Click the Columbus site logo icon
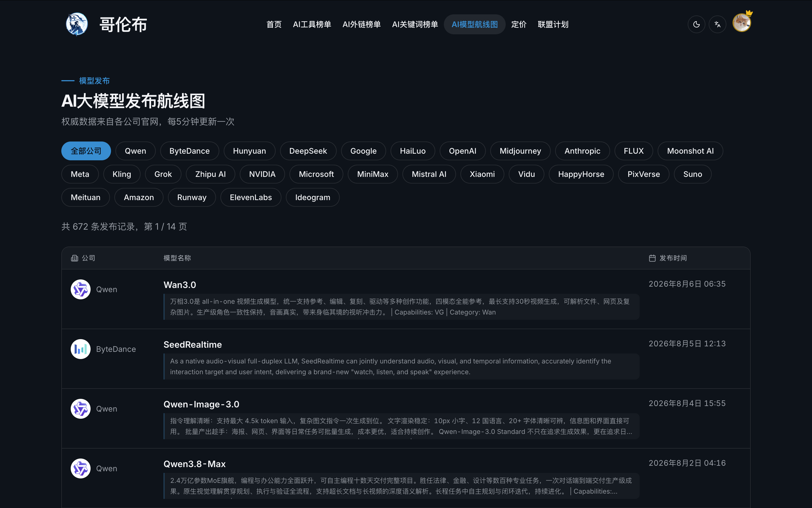The image size is (812, 508). [x=77, y=24]
